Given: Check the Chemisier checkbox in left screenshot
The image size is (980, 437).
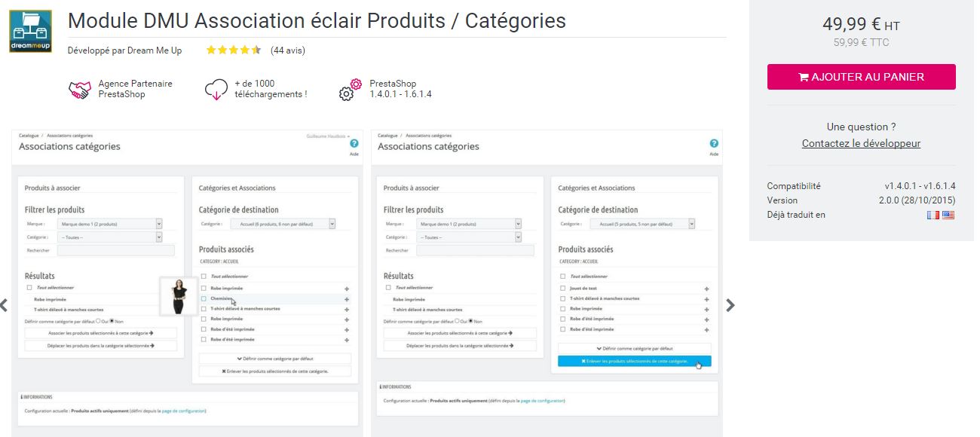Looking at the screenshot, I should pyautogui.click(x=204, y=298).
